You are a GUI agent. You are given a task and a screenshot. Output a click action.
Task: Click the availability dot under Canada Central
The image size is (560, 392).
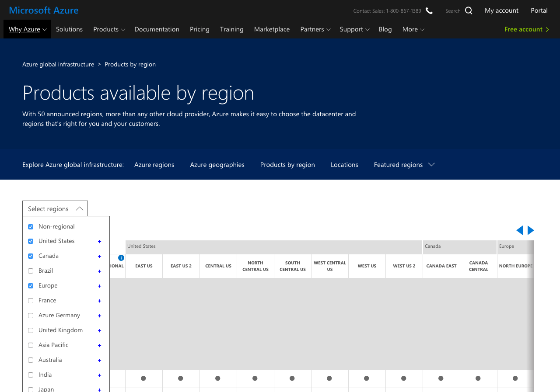tap(478, 378)
